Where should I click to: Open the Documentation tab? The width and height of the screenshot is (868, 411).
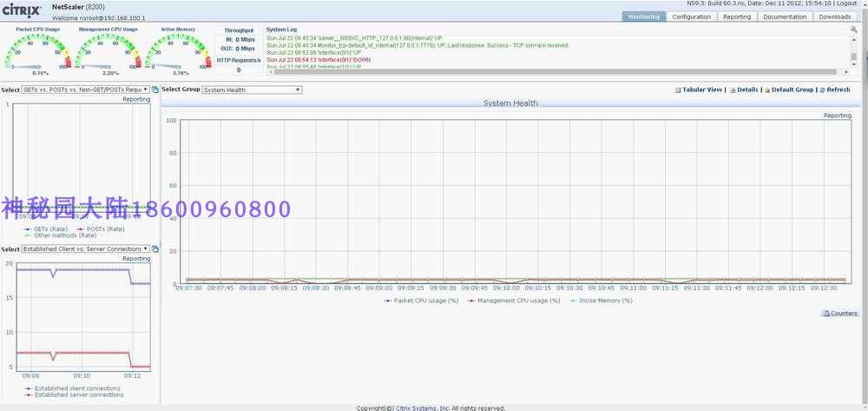click(x=785, y=17)
